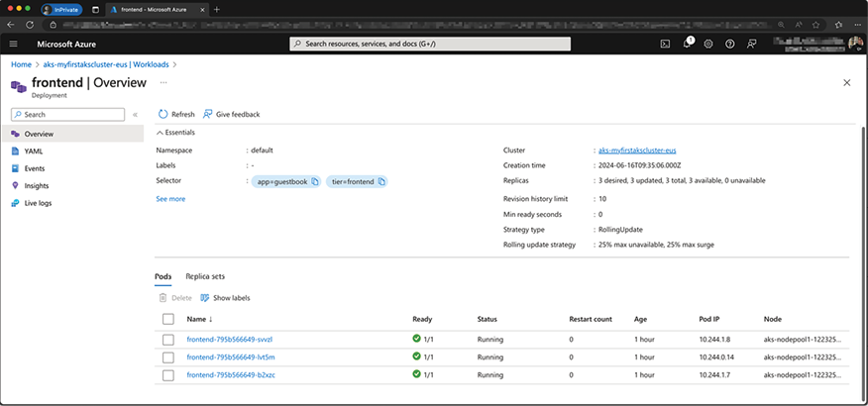This screenshot has height=406, width=868.
Task: Open the Azure portal hamburger menu
Action: click(x=14, y=45)
